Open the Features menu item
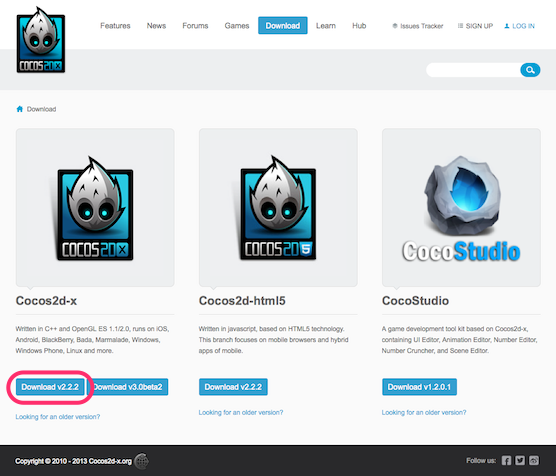The height and width of the screenshot is (476, 556). 115,26
